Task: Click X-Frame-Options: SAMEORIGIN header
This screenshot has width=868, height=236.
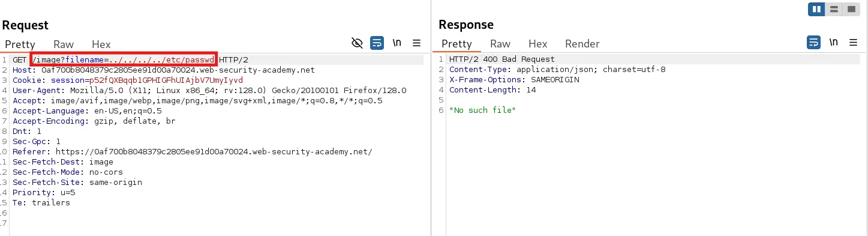Action: [514, 79]
